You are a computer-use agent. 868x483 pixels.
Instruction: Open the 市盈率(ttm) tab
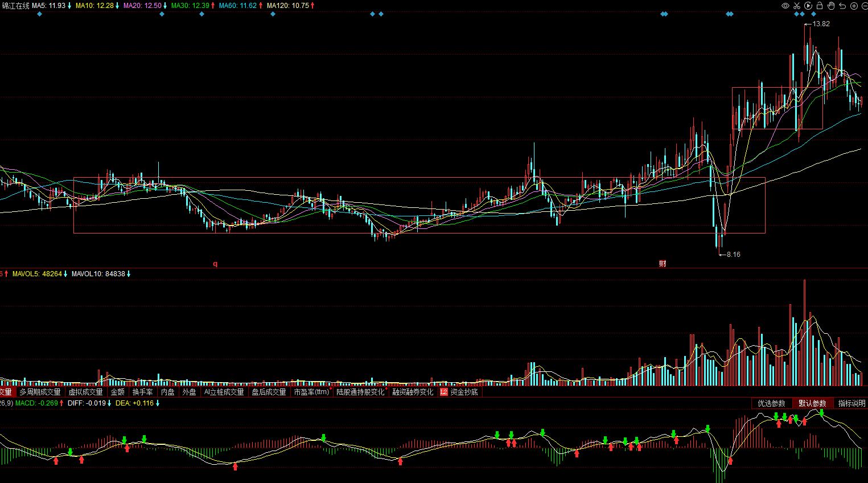point(311,392)
